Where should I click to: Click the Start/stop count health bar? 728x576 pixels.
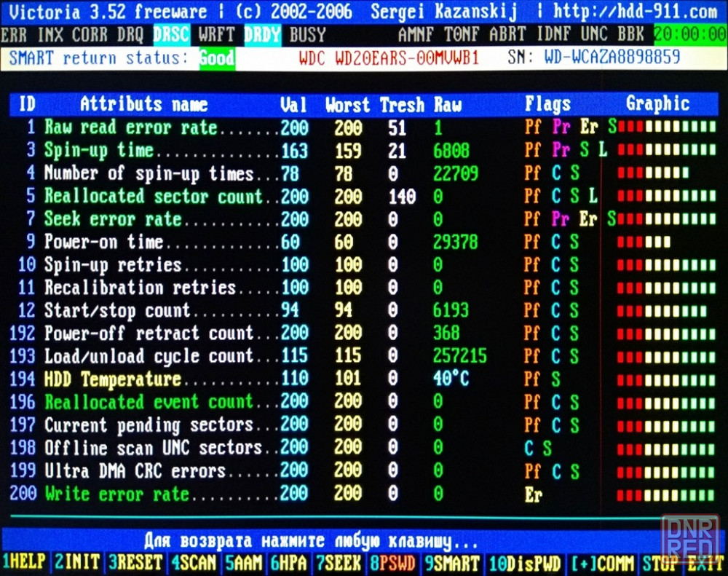[x=662, y=310]
